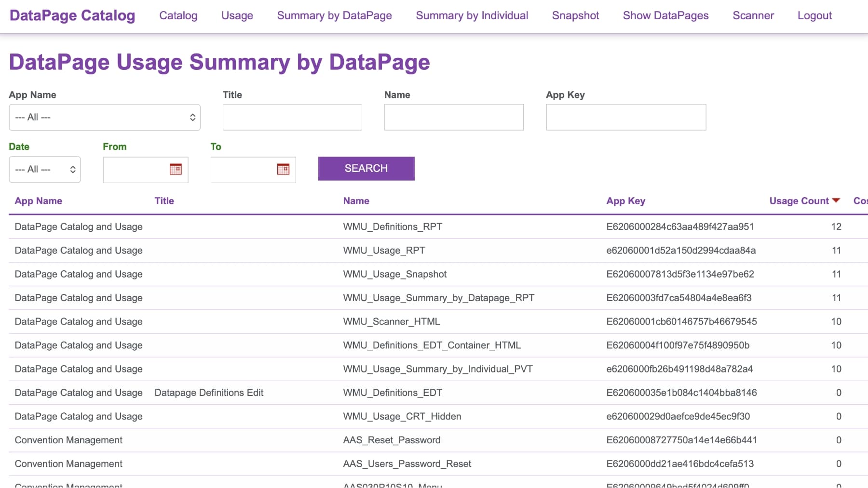Sort table by Name column header
Viewport: 868px width, 488px height.
pyautogui.click(x=356, y=201)
